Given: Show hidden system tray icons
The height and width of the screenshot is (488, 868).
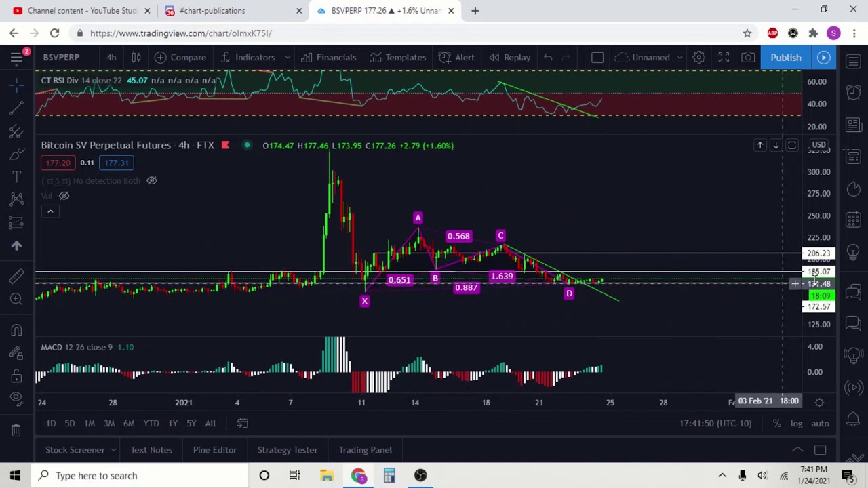Looking at the screenshot, I should (x=722, y=476).
